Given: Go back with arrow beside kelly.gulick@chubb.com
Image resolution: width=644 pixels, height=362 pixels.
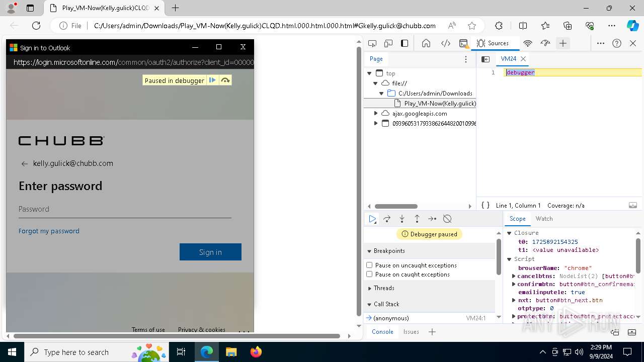Looking at the screenshot, I should coord(24,163).
